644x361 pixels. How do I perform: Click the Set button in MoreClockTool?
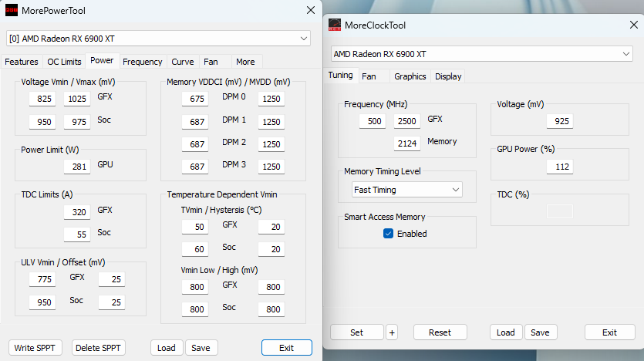coord(356,332)
